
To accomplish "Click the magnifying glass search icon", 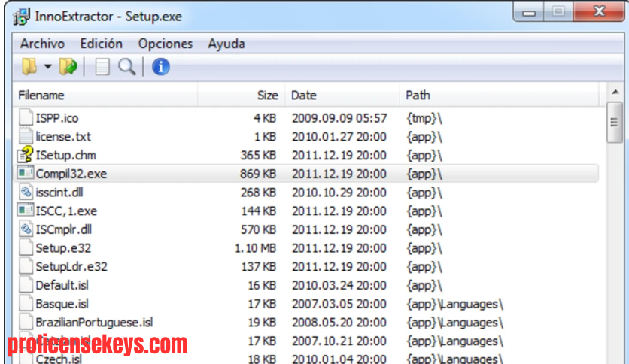I will click(126, 67).
